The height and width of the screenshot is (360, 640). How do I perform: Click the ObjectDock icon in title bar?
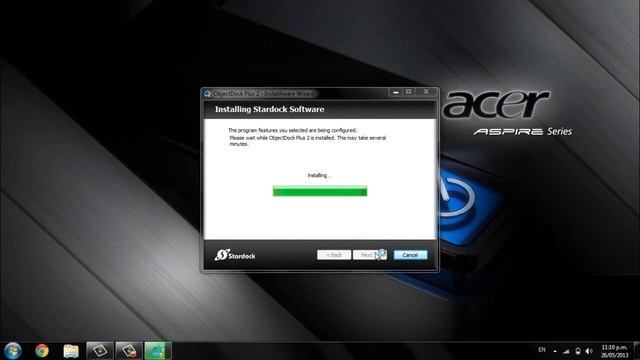[207, 93]
